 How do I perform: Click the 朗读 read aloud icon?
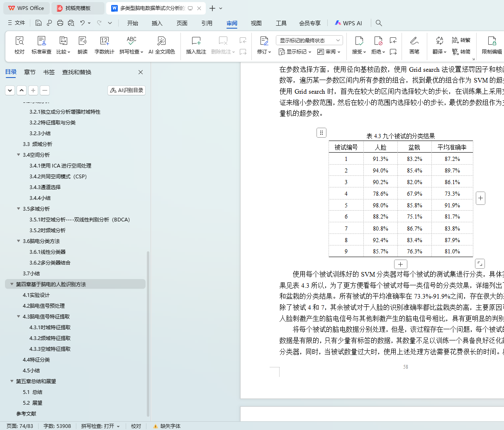tap(83, 45)
